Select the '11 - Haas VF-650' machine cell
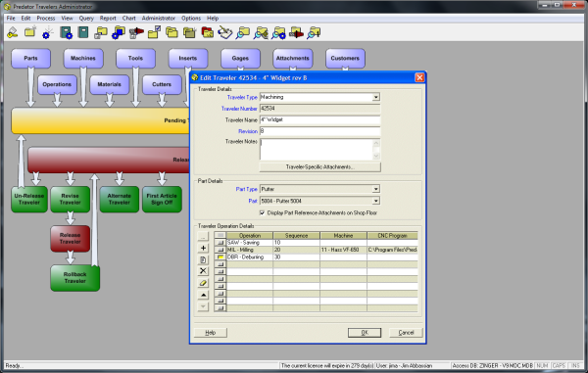 click(343, 250)
